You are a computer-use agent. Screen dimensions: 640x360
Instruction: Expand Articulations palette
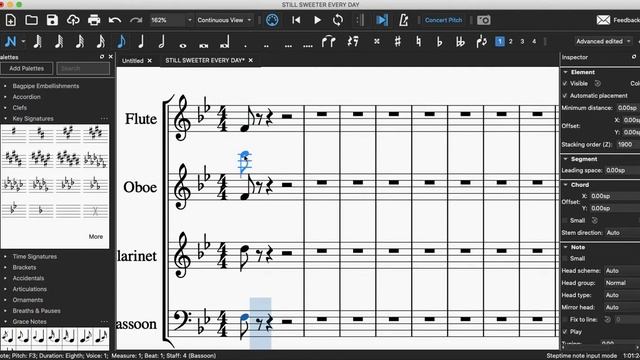click(29, 289)
